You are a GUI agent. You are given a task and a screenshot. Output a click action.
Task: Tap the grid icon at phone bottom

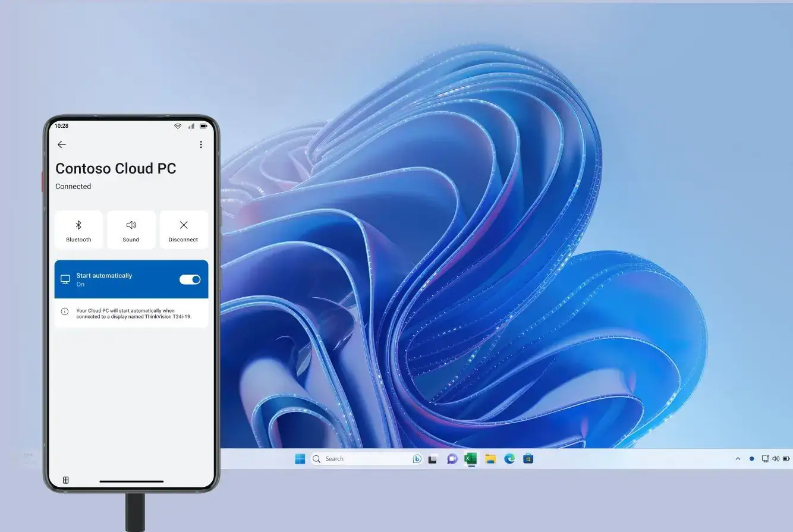pos(66,480)
